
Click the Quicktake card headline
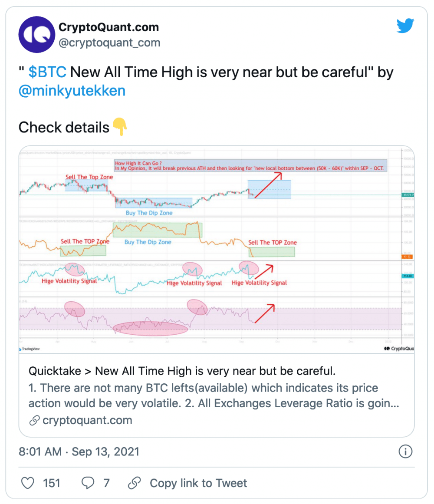182,371
